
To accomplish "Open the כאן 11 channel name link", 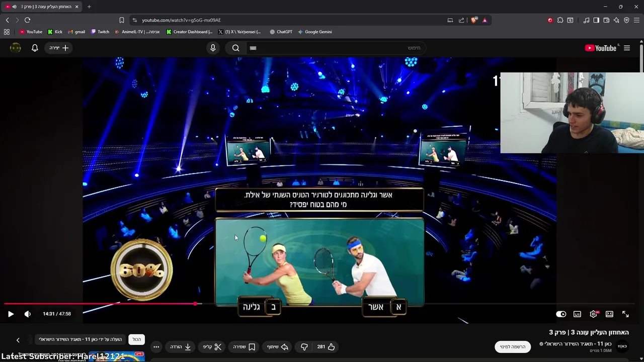I will coord(579,344).
